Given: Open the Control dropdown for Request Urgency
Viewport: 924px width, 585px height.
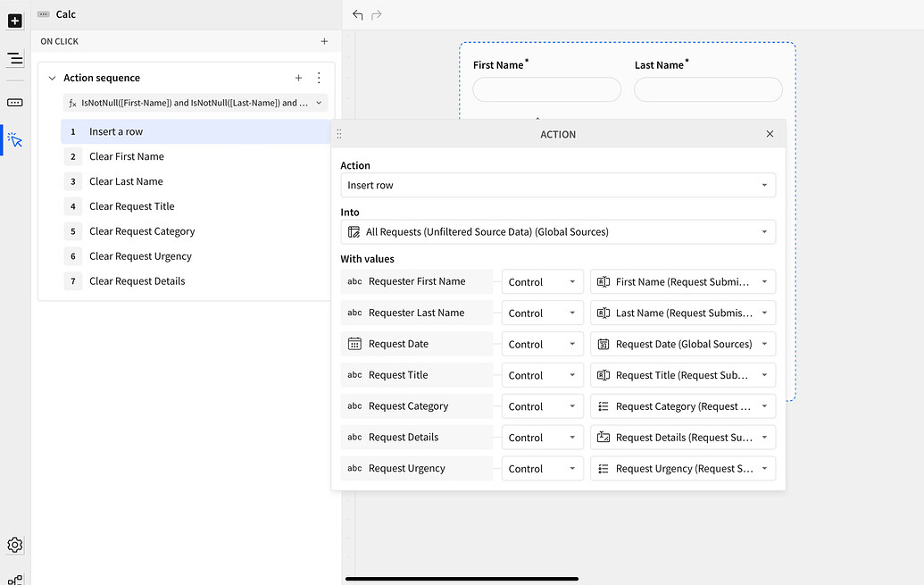Looking at the screenshot, I should click(542, 468).
